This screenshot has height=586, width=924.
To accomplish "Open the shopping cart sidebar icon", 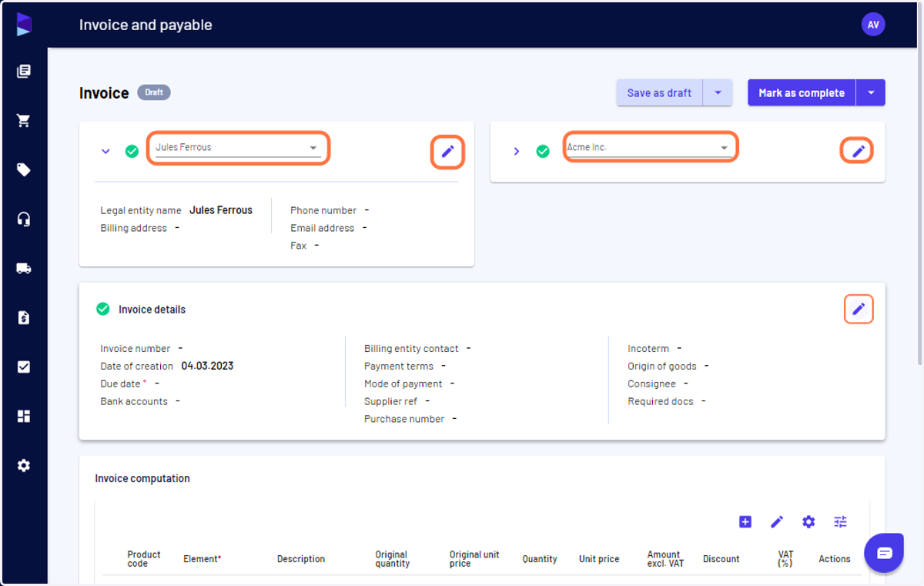I will 24,121.
